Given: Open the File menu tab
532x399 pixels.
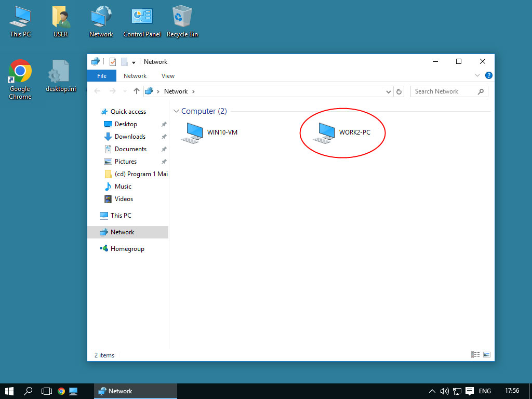Looking at the screenshot, I should [x=102, y=76].
